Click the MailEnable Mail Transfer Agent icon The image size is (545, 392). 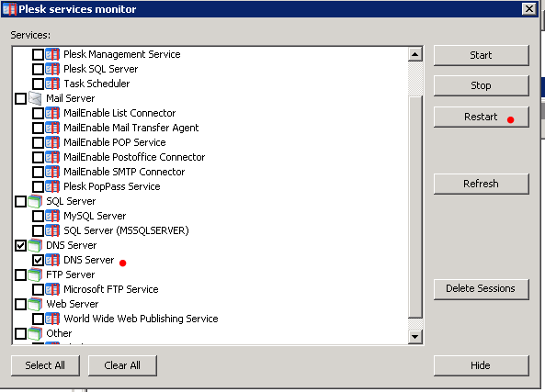[52, 128]
